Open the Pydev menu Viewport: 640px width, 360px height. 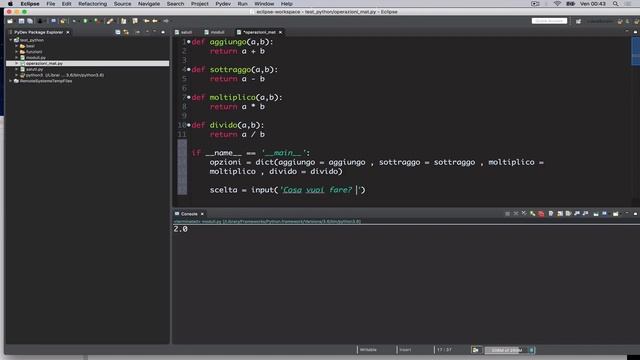(223, 4)
